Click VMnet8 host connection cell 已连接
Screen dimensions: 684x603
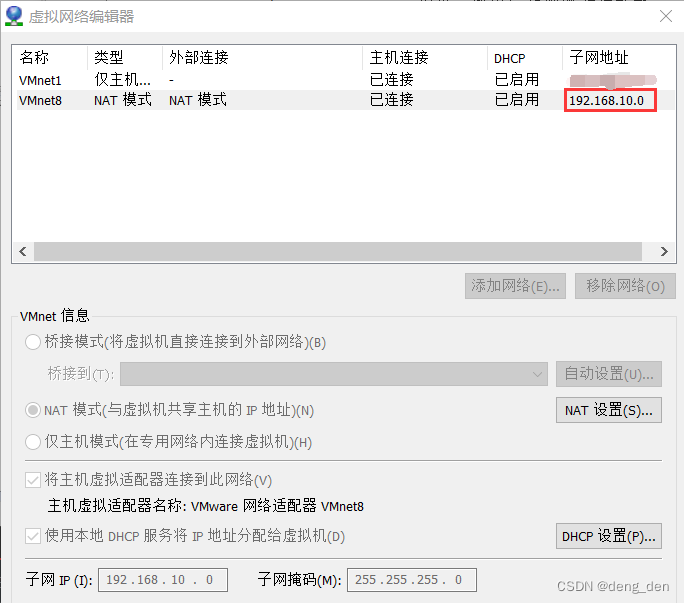tap(392, 100)
